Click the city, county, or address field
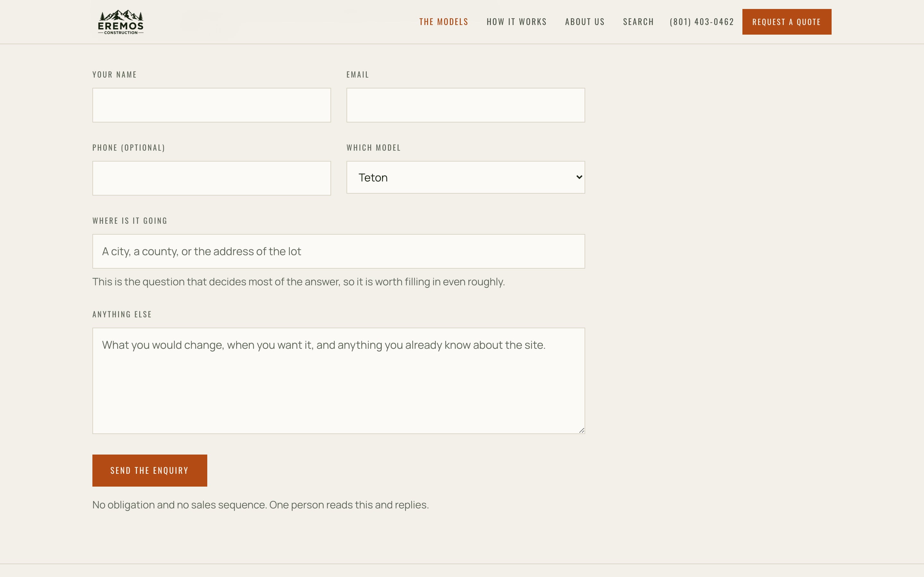Image resolution: width=924 pixels, height=577 pixels. pyautogui.click(x=338, y=251)
